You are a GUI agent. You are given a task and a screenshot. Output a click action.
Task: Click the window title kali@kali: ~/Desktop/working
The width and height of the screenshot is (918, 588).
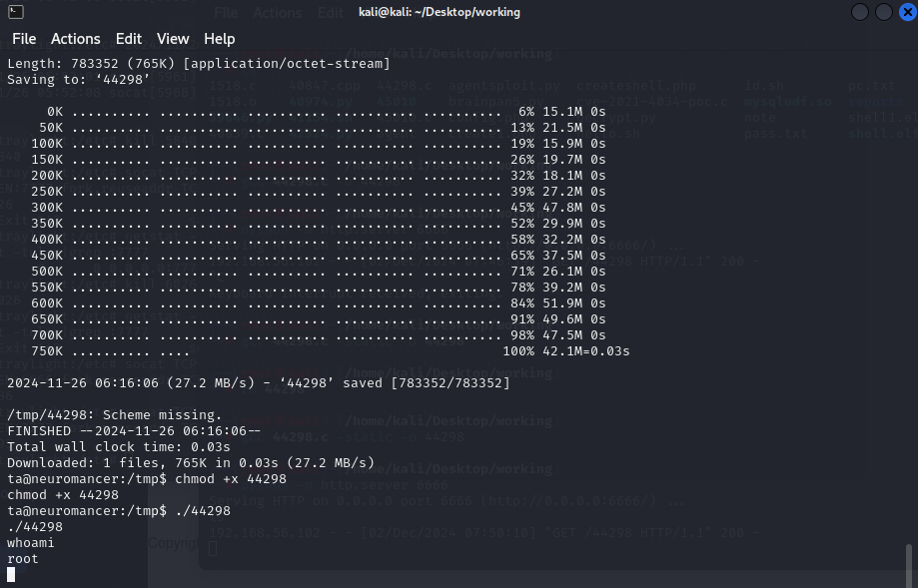(x=440, y=12)
